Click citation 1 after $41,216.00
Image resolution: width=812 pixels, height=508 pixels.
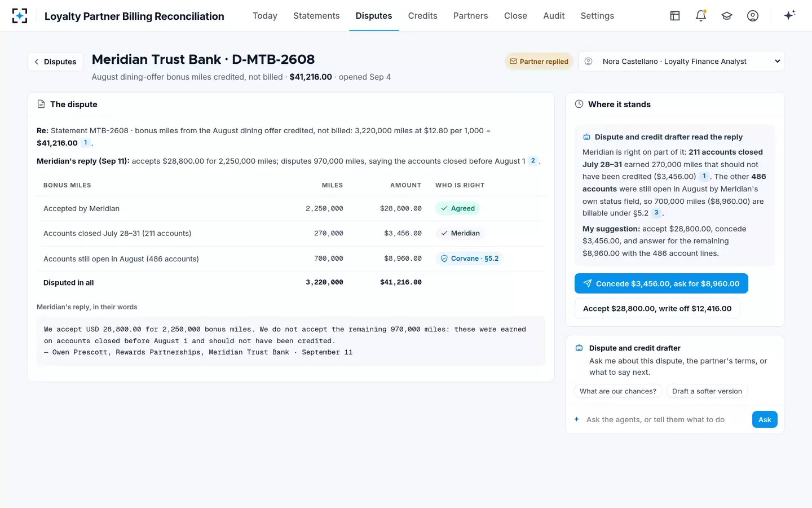86,143
